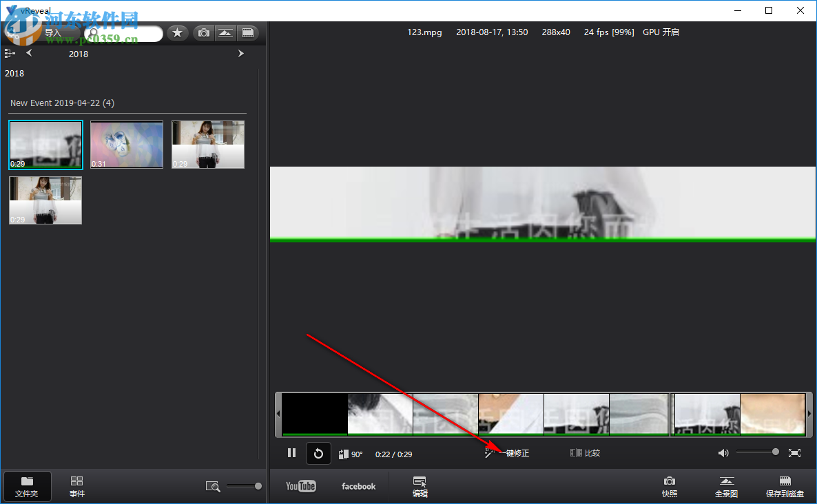The image size is (817, 504).
Task: Click the search input field
Action: [124, 33]
